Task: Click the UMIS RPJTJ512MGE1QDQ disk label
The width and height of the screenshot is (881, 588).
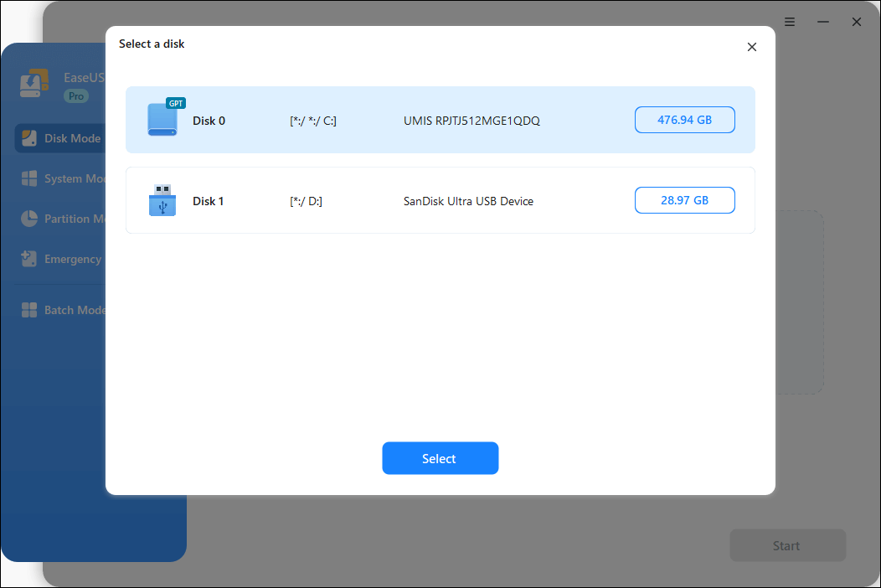Action: tap(472, 121)
